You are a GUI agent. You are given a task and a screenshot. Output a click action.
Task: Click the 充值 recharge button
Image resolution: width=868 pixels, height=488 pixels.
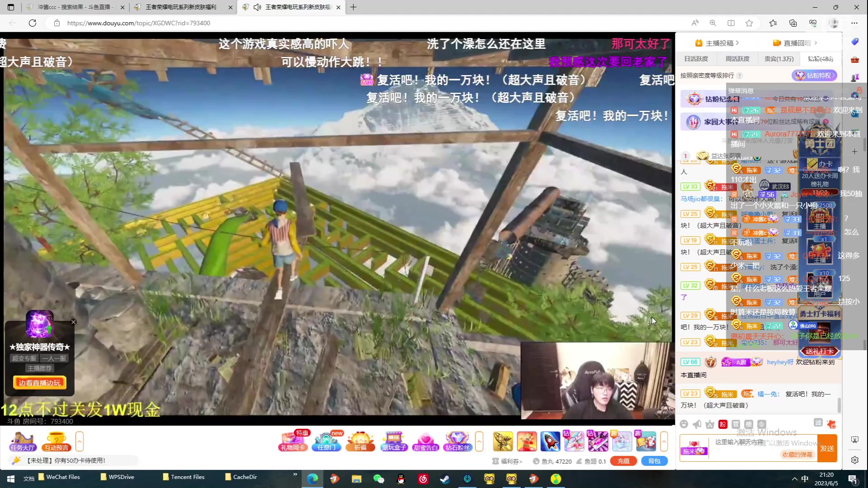[623, 461]
